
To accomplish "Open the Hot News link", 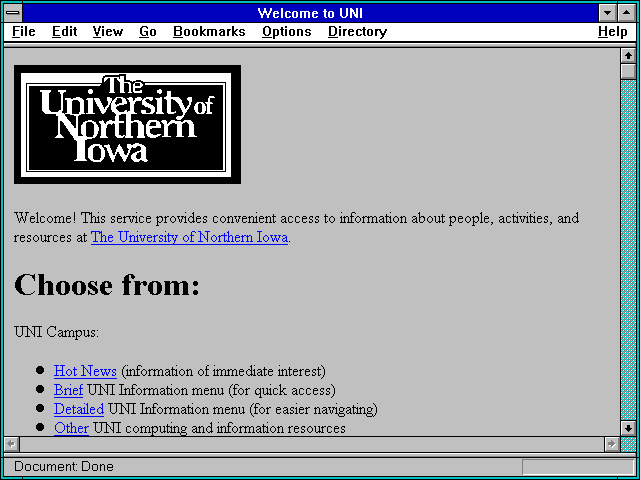I will (85, 371).
